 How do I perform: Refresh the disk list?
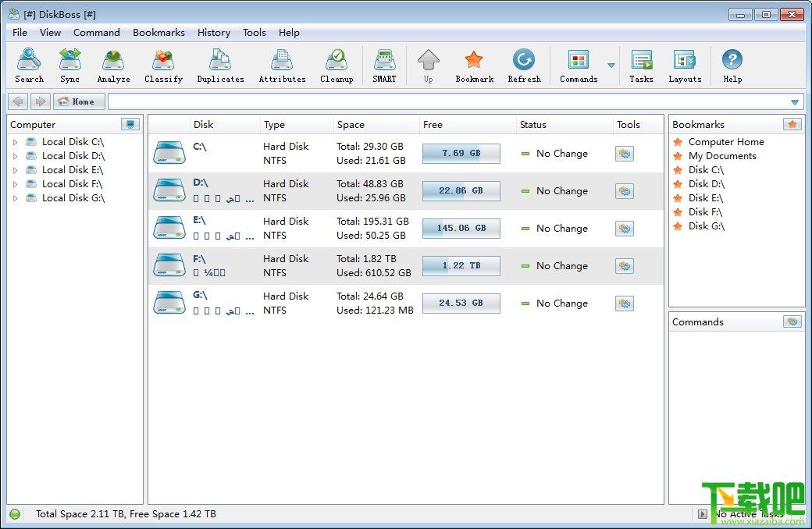tap(524, 66)
